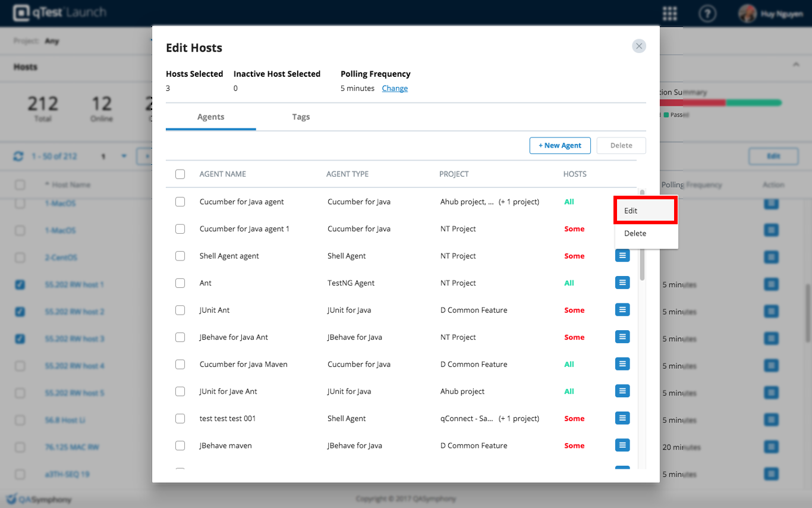
Task: Click the apps grid icon in header
Action: pos(670,14)
